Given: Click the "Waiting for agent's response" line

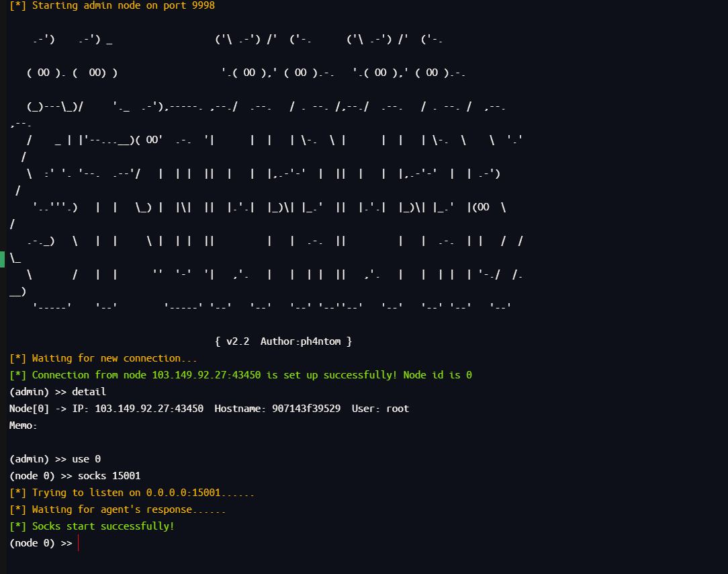Looking at the screenshot, I should coord(128,509).
